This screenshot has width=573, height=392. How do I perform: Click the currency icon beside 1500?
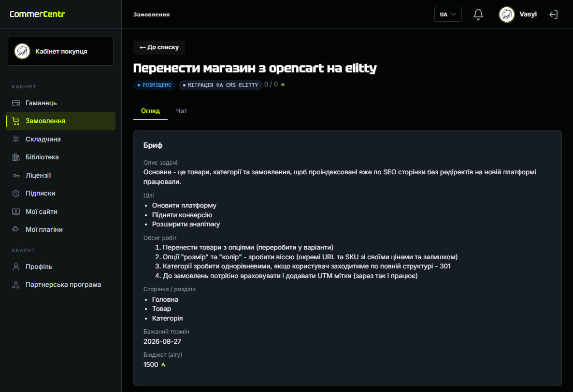(x=163, y=364)
